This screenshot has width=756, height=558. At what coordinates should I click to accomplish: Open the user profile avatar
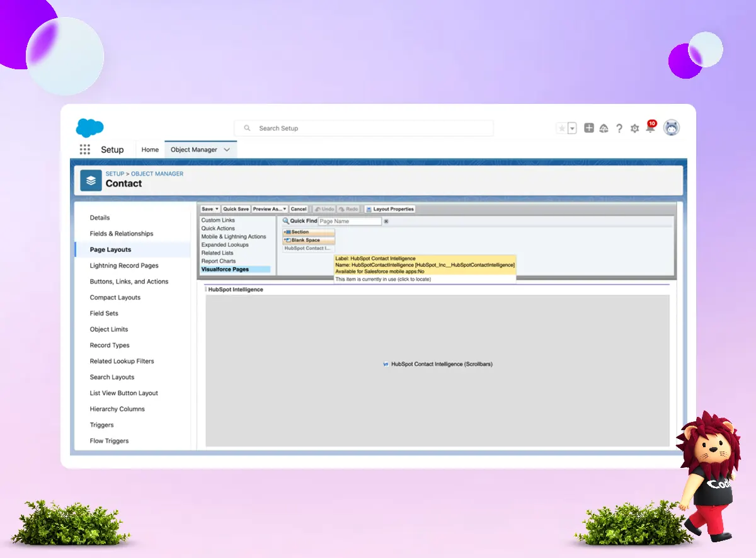(x=672, y=128)
